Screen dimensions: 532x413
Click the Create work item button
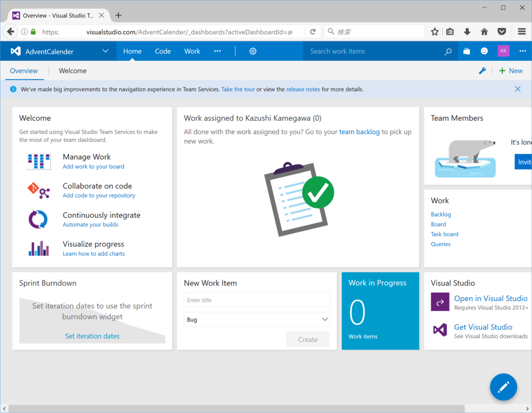coord(308,339)
